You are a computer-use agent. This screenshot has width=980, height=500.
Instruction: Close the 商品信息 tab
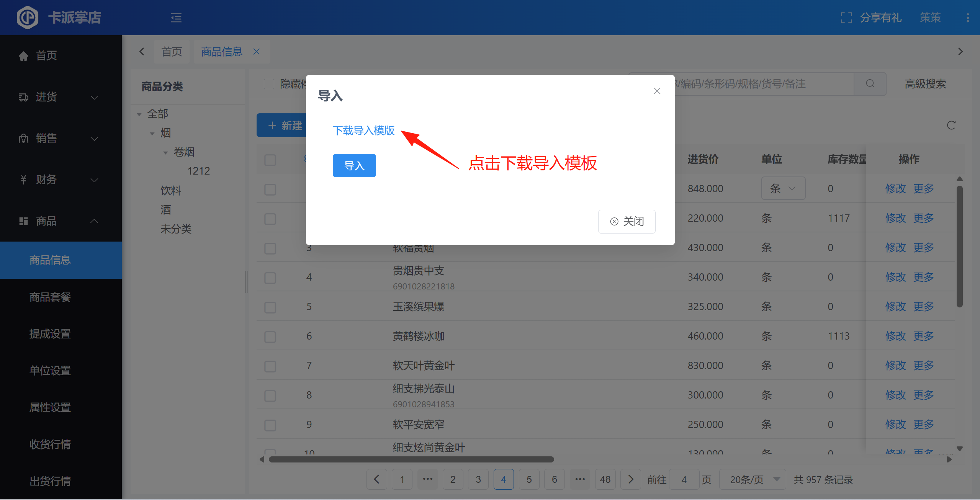(x=257, y=52)
